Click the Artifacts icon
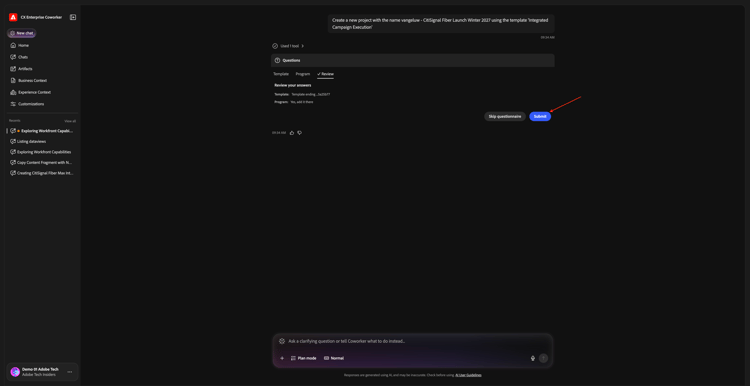The height and width of the screenshot is (386, 750). [x=13, y=69]
